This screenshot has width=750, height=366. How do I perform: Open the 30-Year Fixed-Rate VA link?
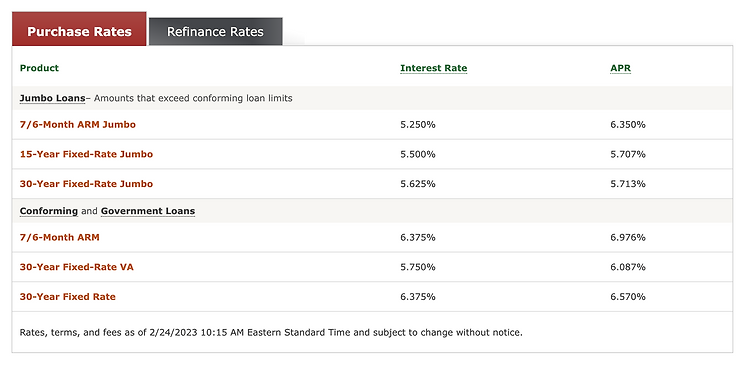77,267
